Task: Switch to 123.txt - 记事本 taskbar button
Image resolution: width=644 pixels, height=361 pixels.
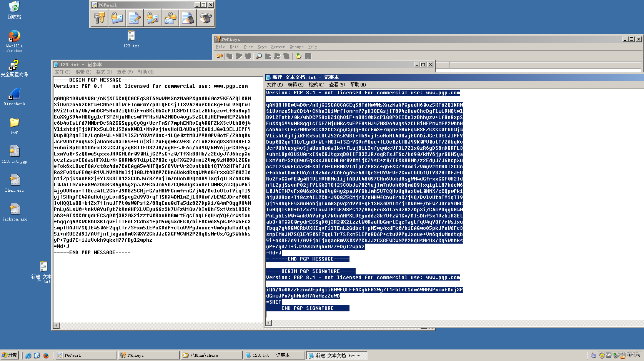Action: [275, 355]
